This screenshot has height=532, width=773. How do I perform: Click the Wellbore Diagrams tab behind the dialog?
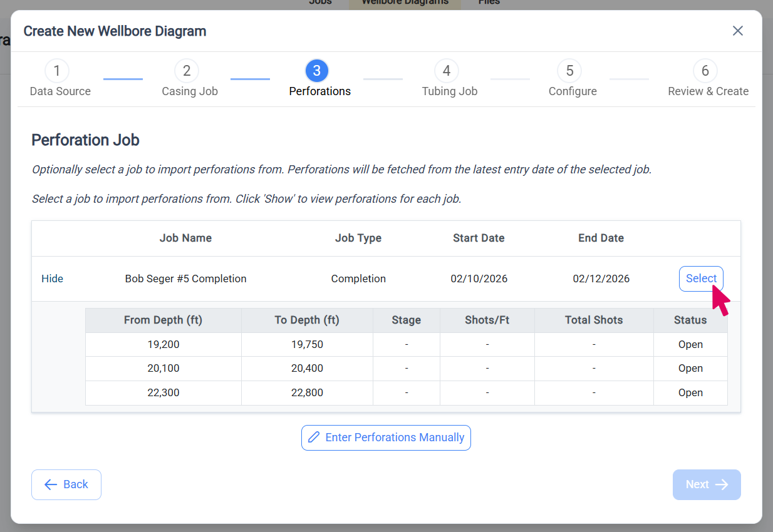pos(405,3)
